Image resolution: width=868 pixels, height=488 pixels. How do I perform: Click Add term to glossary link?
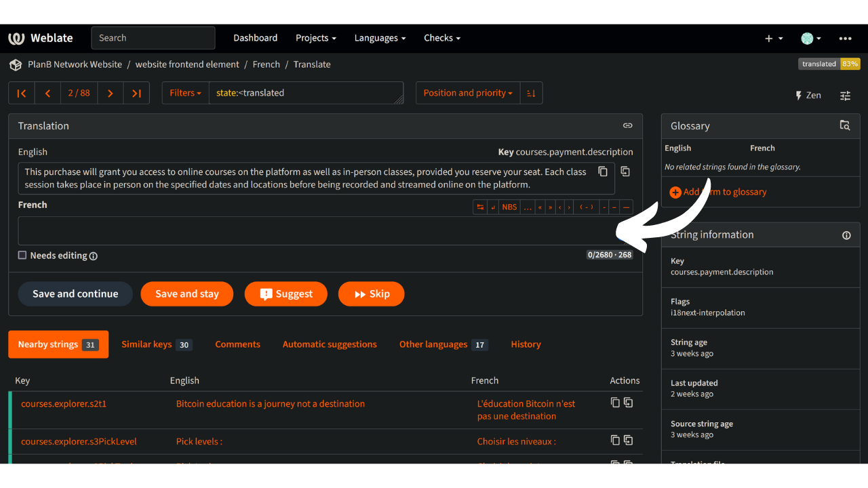718,192
